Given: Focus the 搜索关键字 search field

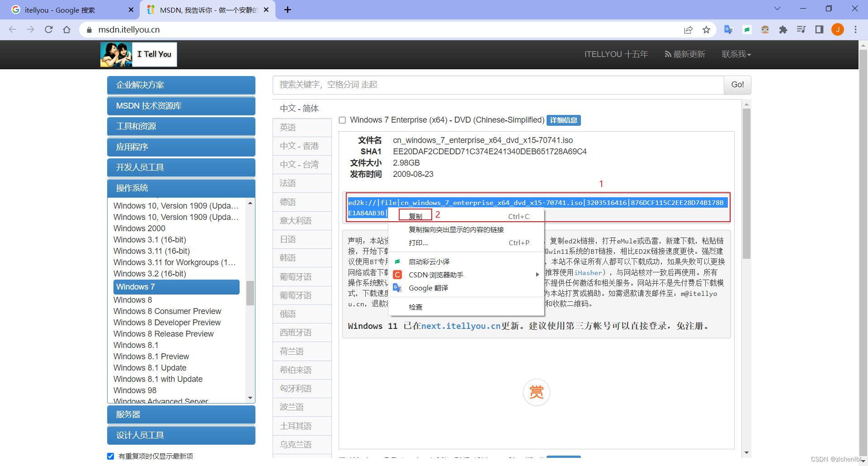Looking at the screenshot, I should (498, 85).
